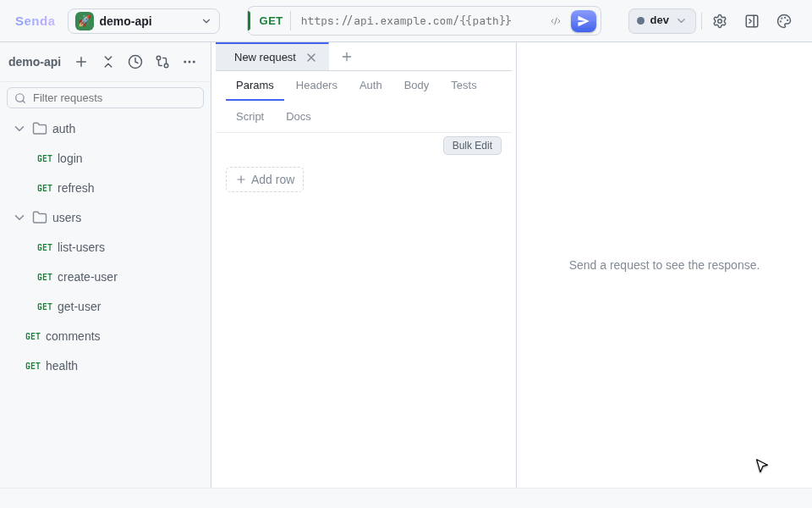The height and width of the screenshot is (508, 812).
Task: Collapse the users folder chevron
Action: [19, 218]
